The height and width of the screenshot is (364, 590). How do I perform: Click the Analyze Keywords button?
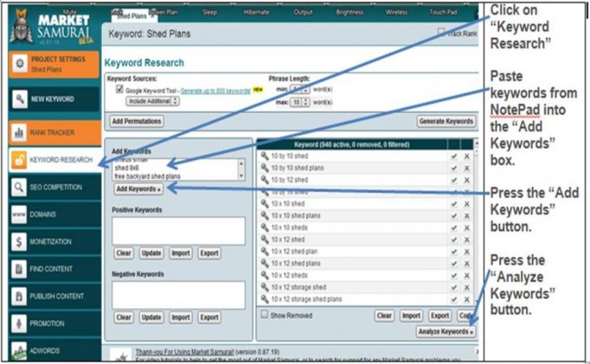[x=446, y=332]
